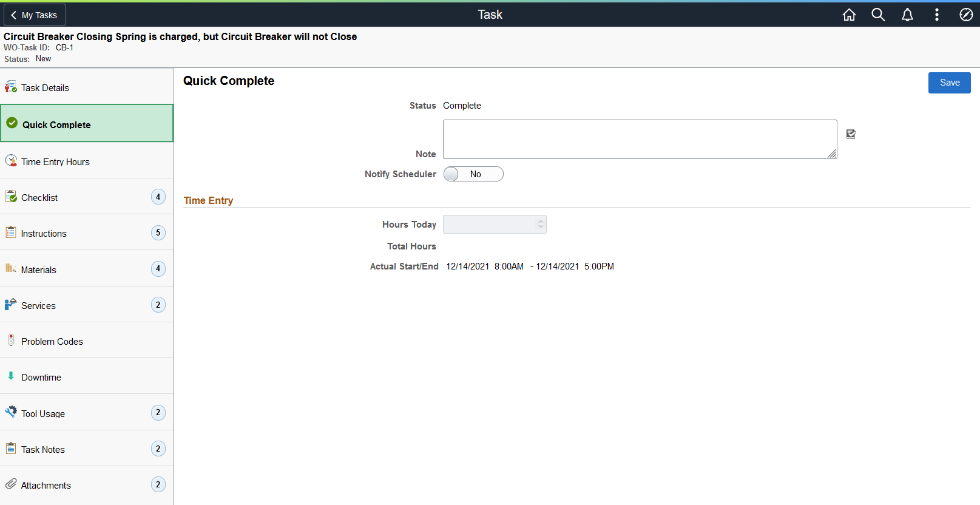Screen dimensions: 980x505
Task: Click the Materials count badge 4
Action: (x=158, y=268)
